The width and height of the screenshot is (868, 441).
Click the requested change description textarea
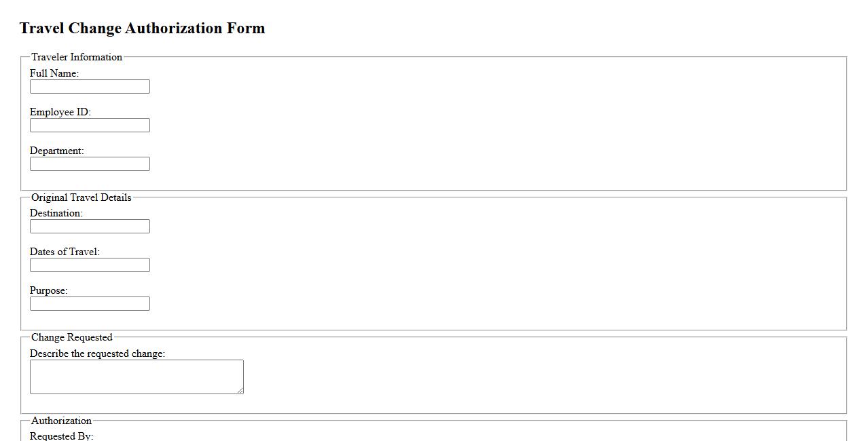[136, 377]
